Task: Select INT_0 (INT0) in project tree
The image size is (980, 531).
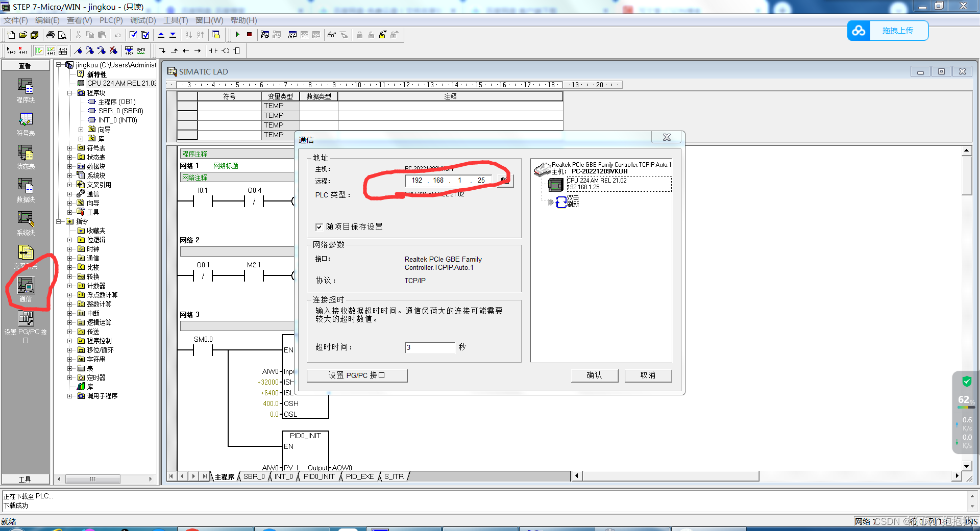Action: pyautogui.click(x=117, y=120)
